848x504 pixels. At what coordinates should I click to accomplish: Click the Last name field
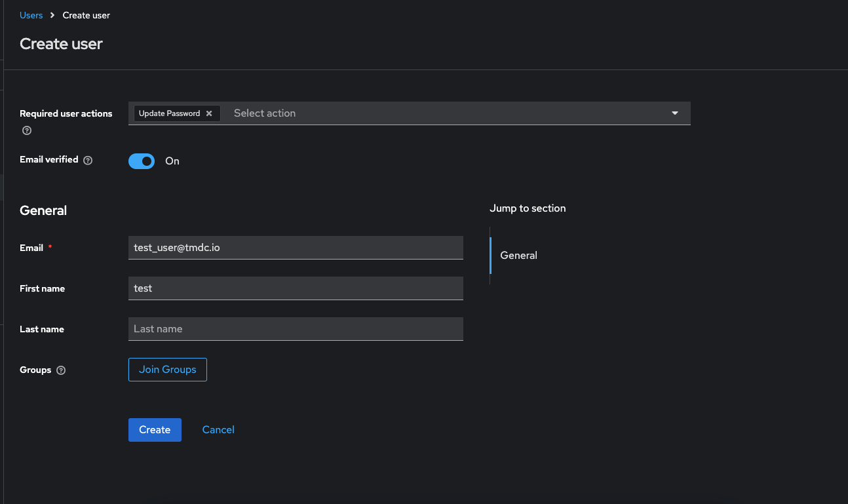pyautogui.click(x=296, y=329)
